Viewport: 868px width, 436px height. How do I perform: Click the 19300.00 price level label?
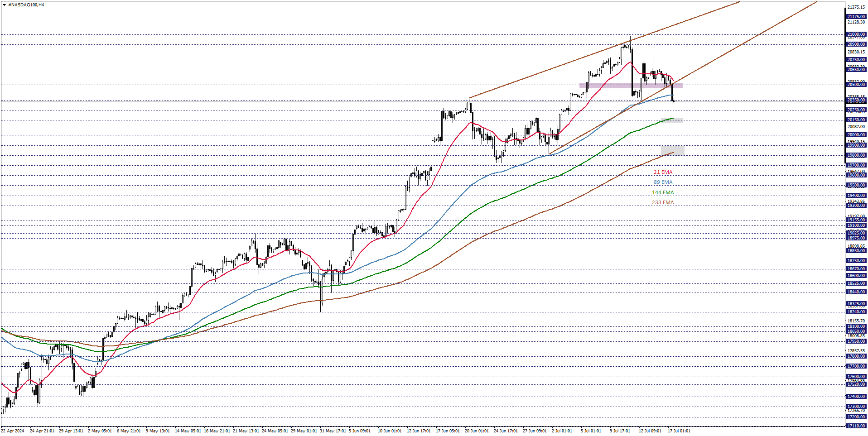(856, 206)
